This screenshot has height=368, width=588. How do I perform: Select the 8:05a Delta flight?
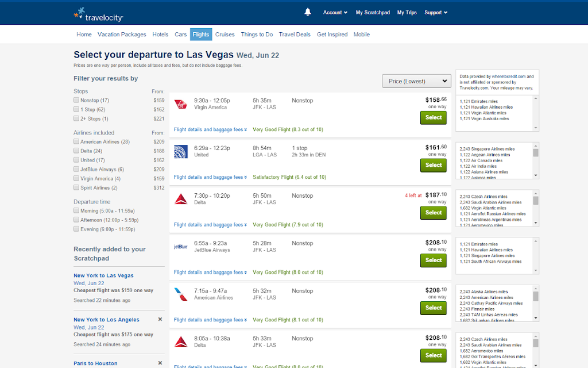[x=434, y=355]
